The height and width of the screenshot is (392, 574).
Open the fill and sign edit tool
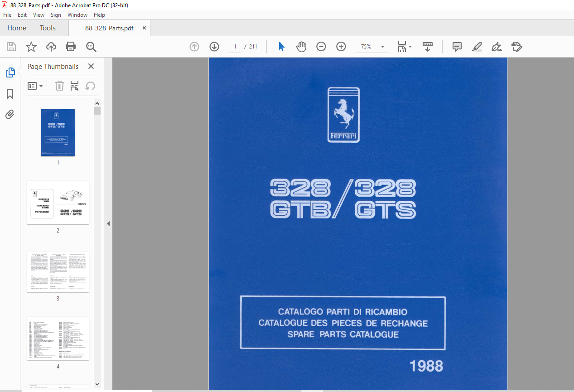point(517,47)
